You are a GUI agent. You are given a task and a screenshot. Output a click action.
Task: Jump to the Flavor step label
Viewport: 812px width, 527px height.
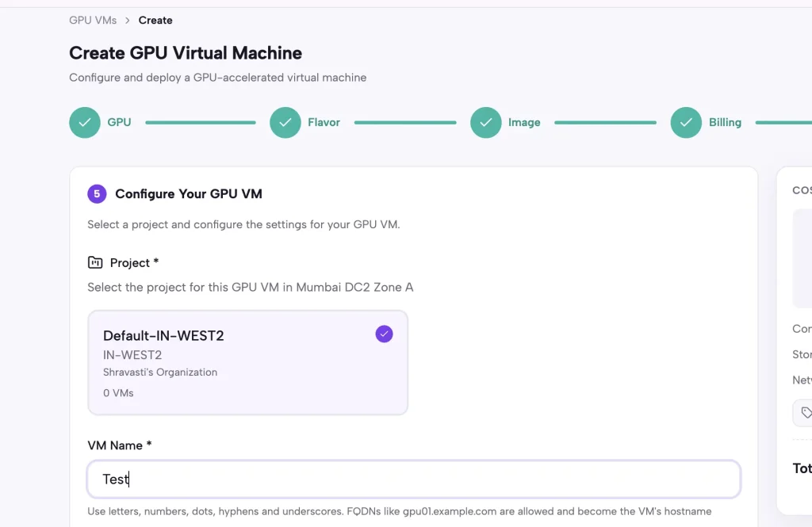324,123
